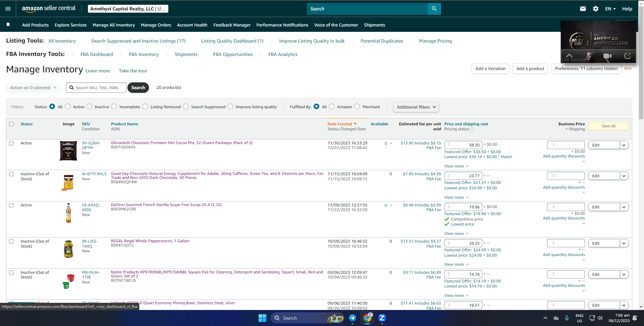Click the bookmark flag icon in the nav bar
Image resolution: width=644 pixels, height=326 pixels.
[8, 24]
